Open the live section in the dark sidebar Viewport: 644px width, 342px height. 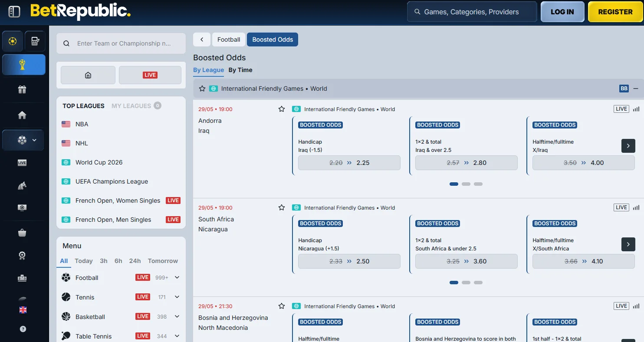22,163
